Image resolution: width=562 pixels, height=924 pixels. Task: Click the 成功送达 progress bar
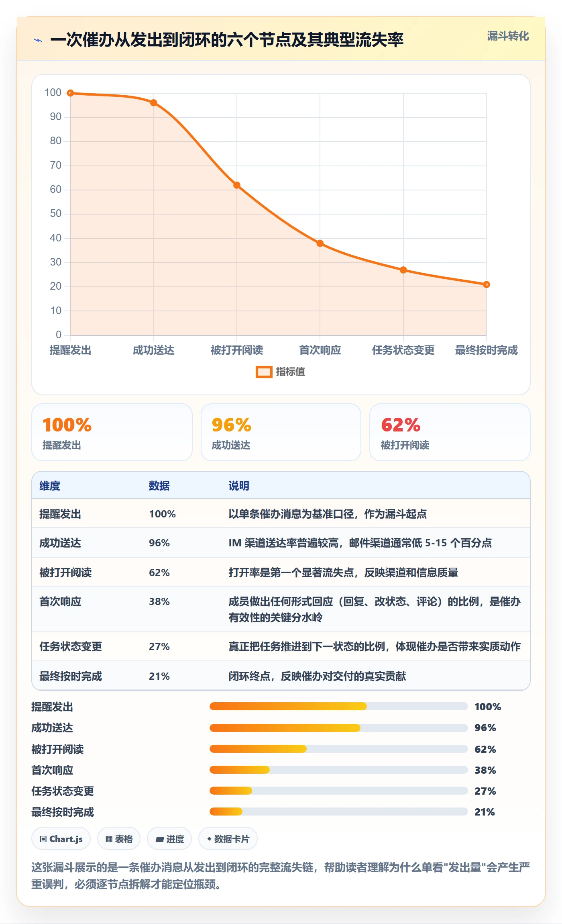tap(339, 728)
